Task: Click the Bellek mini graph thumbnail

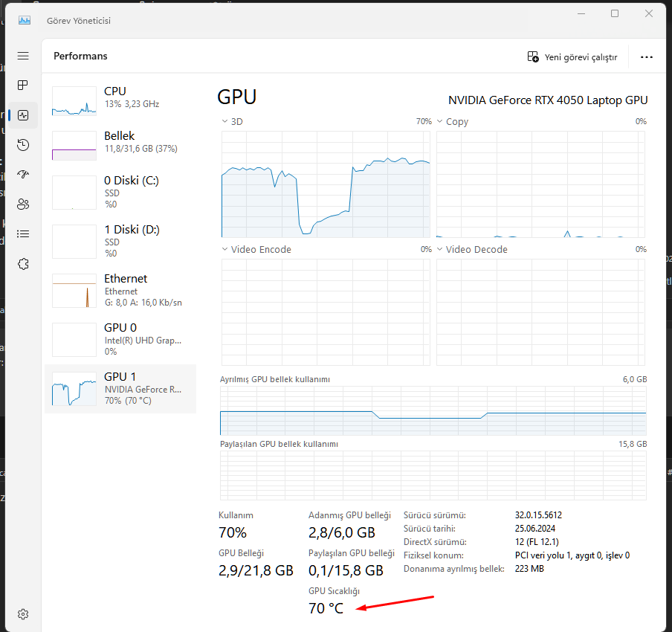Action: coord(74,146)
